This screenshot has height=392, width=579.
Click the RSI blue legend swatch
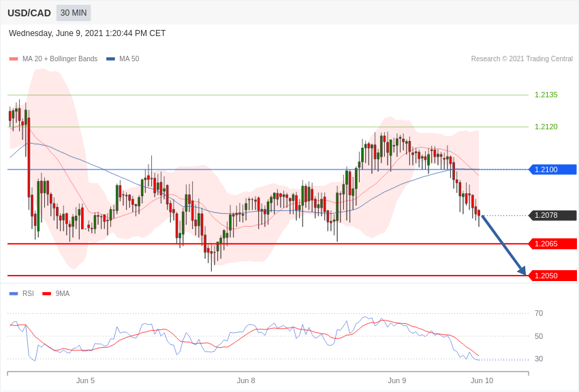pos(14,294)
